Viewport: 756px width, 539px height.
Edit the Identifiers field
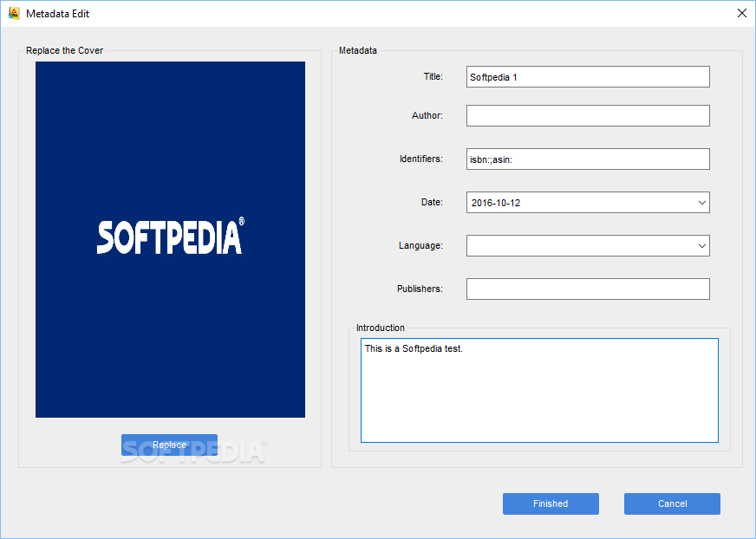point(588,159)
